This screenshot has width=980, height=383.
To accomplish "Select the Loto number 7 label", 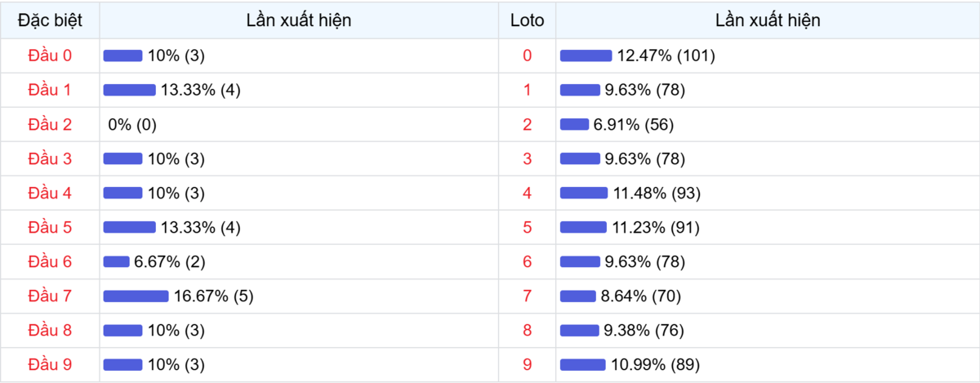I will coord(527,296).
